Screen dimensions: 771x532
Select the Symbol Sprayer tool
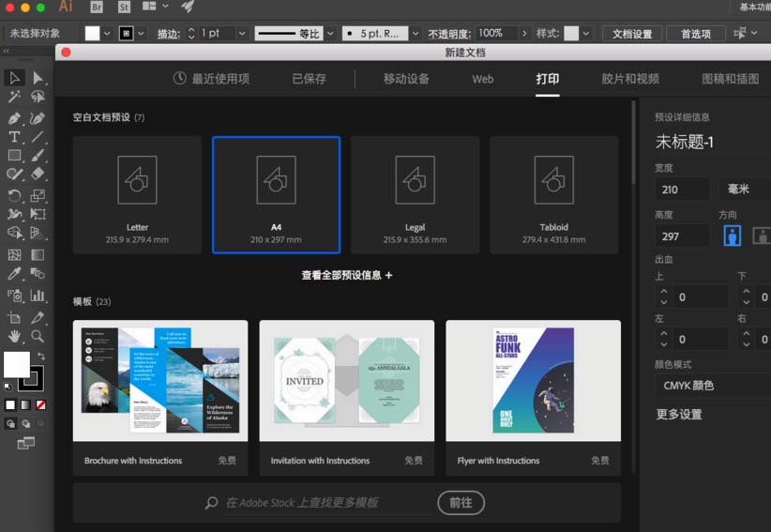(14, 296)
